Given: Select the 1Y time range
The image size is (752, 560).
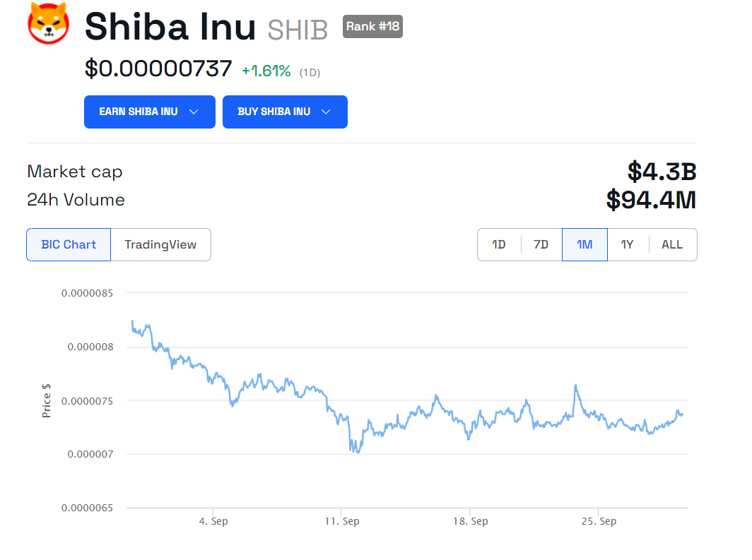Looking at the screenshot, I should [627, 244].
